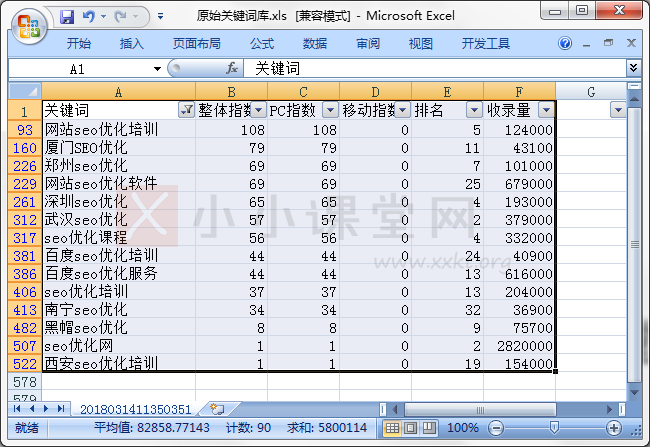Screen dimensions: 650x447
Task: Open the 开始 ribbon tab
Action: tap(79, 43)
